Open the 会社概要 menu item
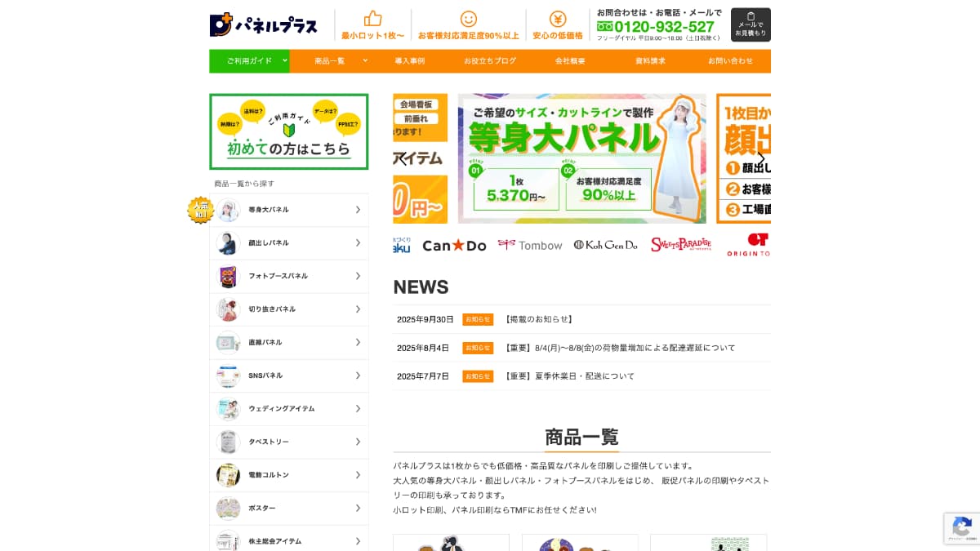 pos(569,60)
